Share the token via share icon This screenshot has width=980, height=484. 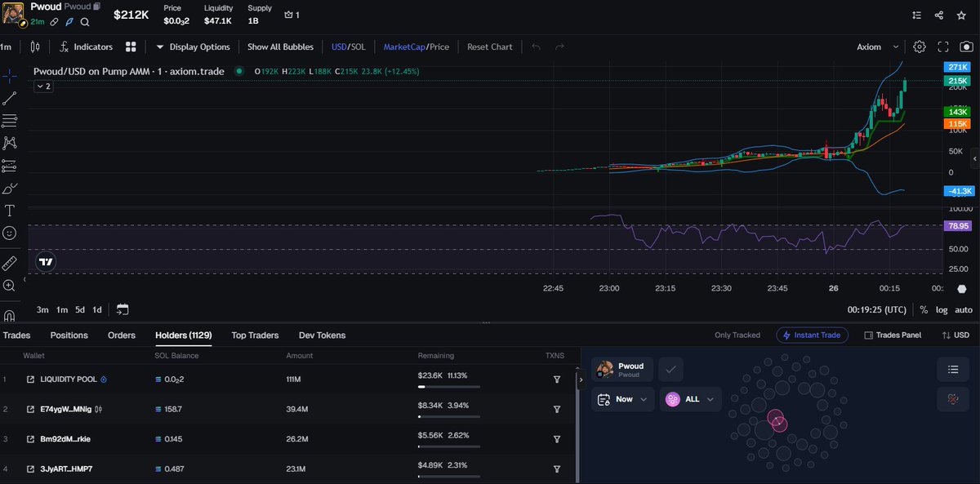pyautogui.click(x=939, y=15)
